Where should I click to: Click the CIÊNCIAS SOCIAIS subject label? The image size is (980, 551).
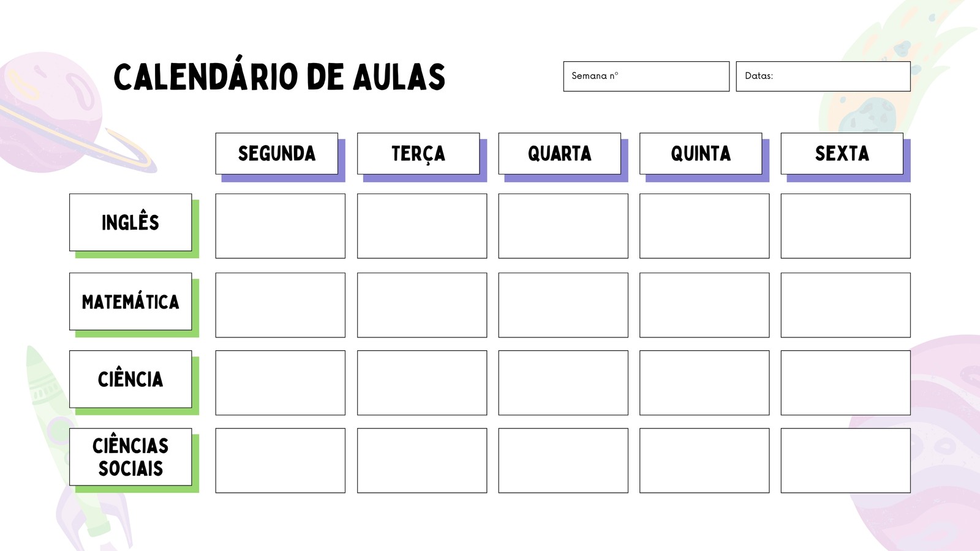130,457
